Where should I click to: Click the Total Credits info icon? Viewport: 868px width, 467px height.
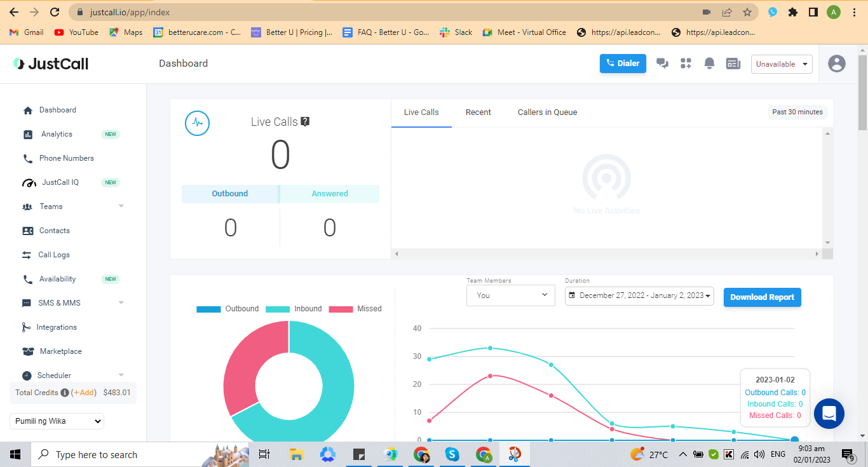pyautogui.click(x=65, y=393)
